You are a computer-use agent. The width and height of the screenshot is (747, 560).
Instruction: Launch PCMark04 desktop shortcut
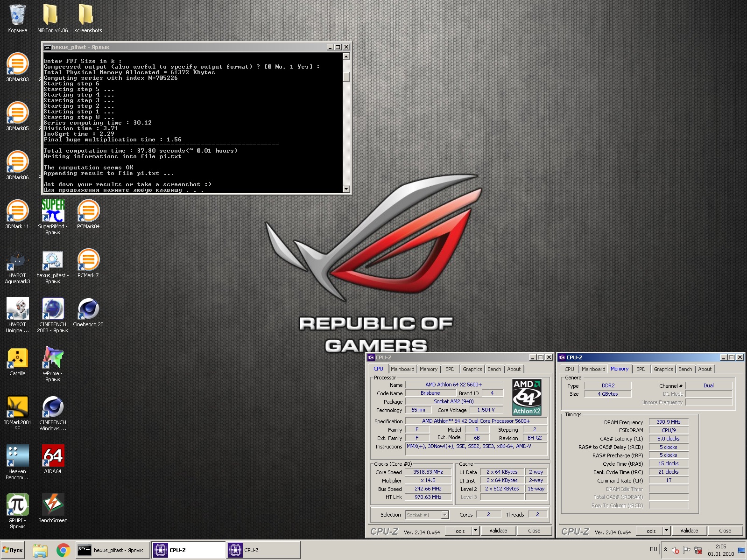click(88, 215)
